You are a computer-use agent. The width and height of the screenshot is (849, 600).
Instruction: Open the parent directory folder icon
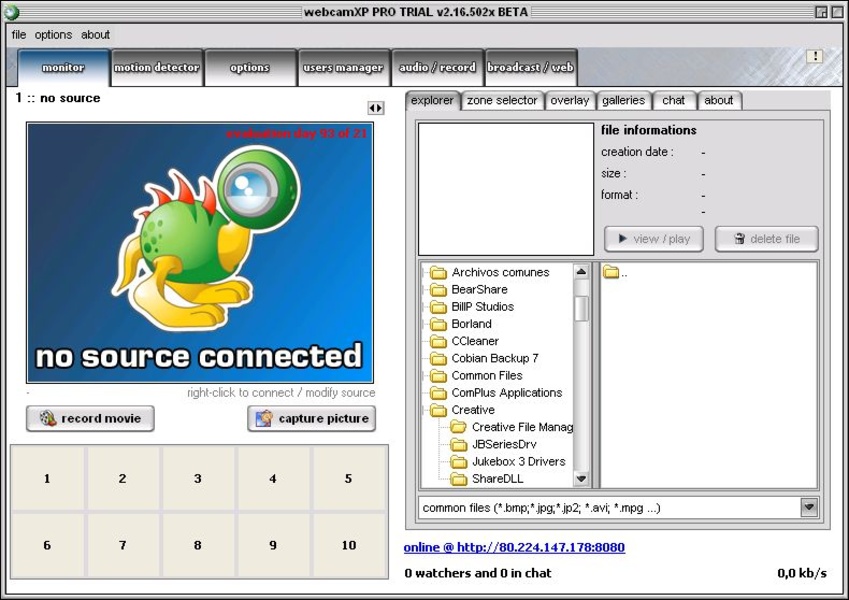coord(611,272)
